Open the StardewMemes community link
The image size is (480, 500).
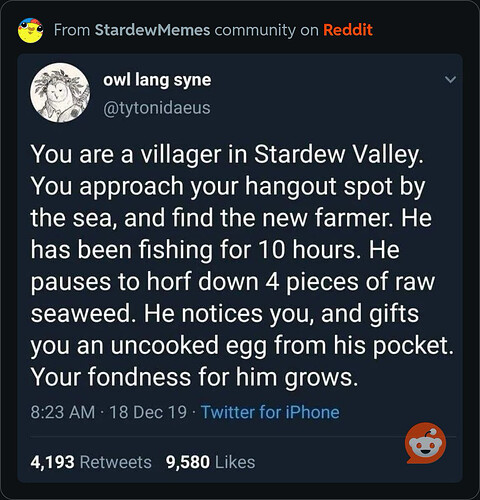pyautogui.click(x=152, y=30)
